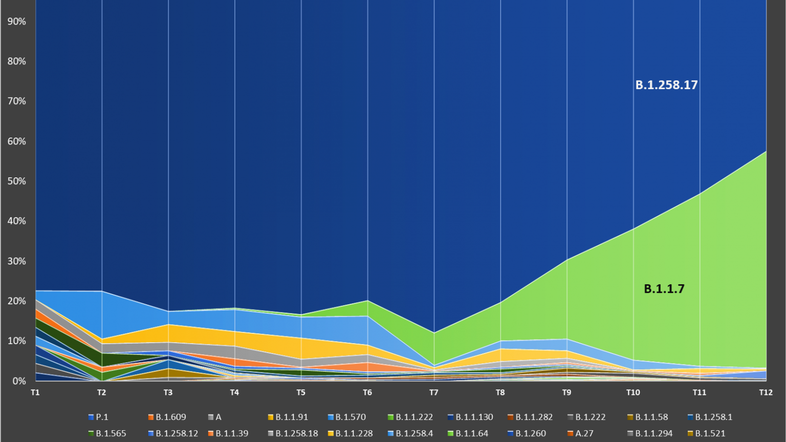Click the T7 axis label
Viewport: 786px width, 442px height.
tap(434, 393)
